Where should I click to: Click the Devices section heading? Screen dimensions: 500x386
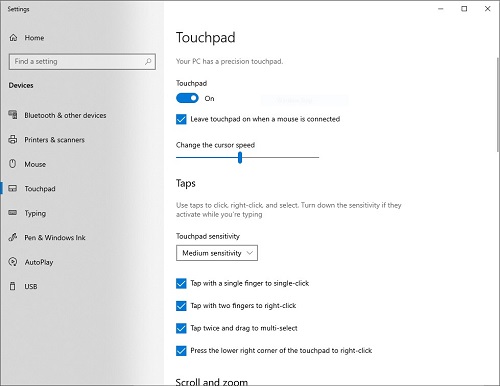coord(21,85)
